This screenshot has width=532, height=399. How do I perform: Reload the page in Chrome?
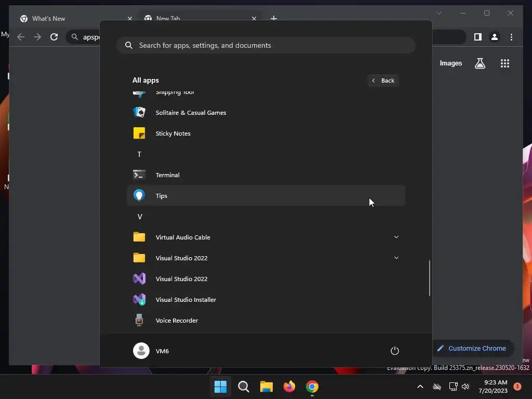pyautogui.click(x=54, y=37)
